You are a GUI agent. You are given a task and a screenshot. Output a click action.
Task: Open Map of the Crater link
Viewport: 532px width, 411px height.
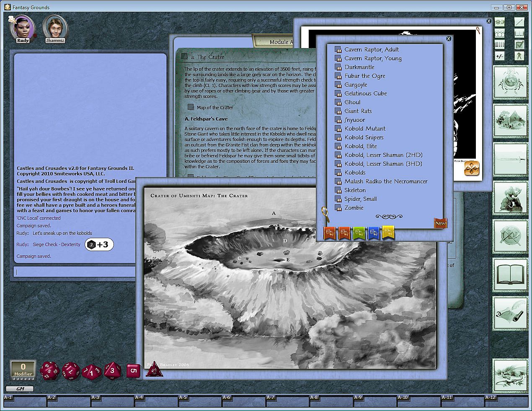(215, 108)
